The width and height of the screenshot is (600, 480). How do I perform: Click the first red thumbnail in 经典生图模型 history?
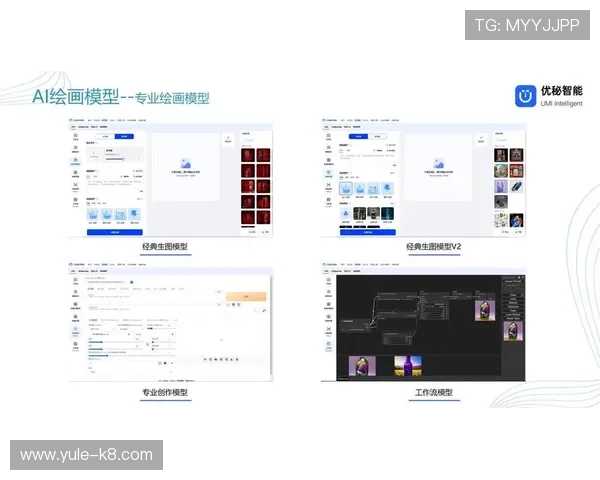247,156
